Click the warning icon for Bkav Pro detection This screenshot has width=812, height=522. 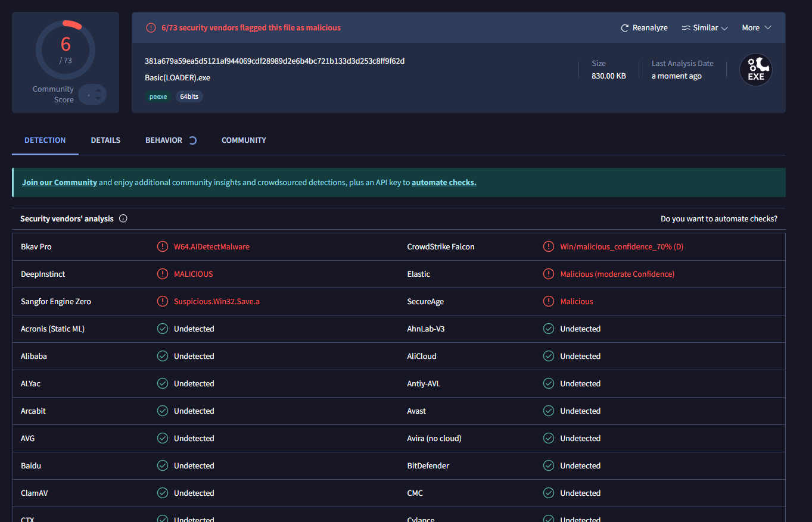162,246
